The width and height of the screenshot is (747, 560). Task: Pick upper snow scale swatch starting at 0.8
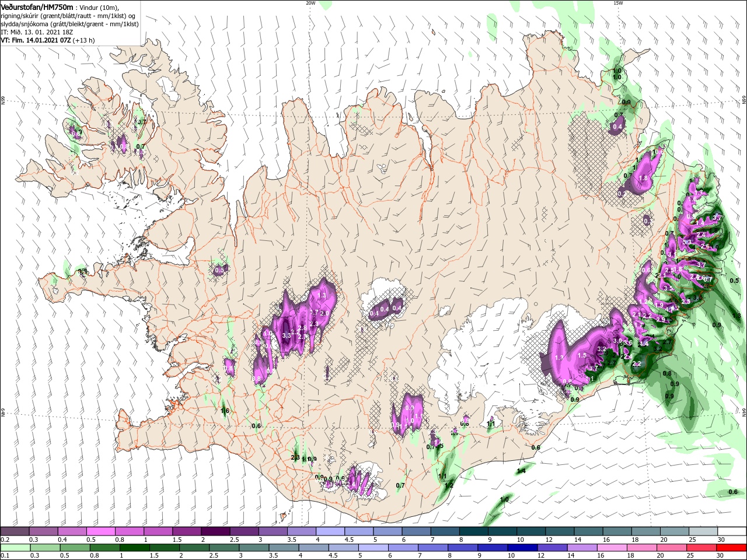pos(129,531)
